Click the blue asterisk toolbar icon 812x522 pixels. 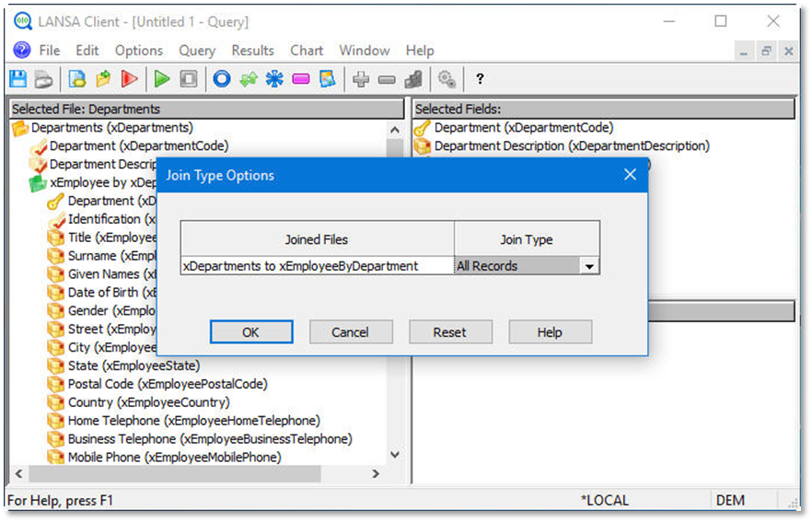click(274, 79)
